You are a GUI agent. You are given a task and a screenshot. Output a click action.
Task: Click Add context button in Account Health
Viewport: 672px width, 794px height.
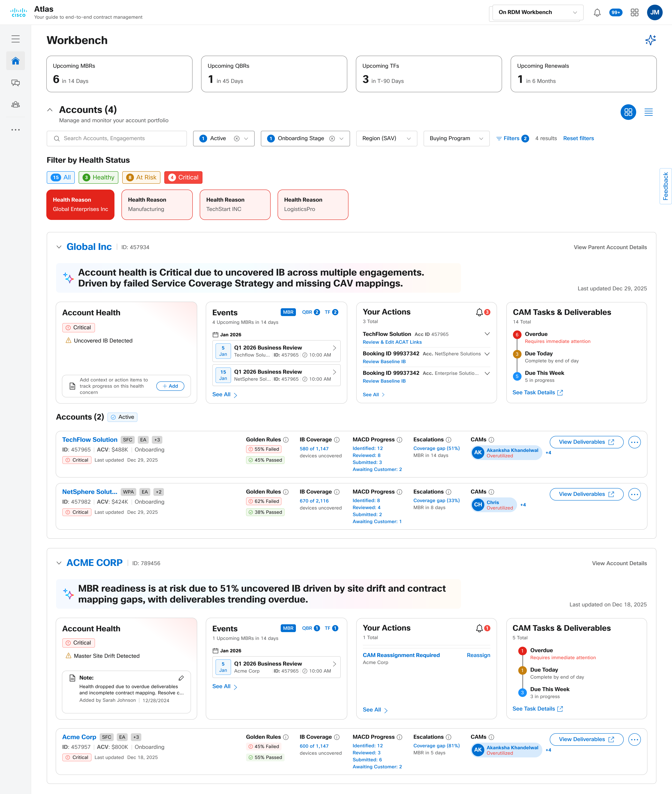tap(170, 386)
